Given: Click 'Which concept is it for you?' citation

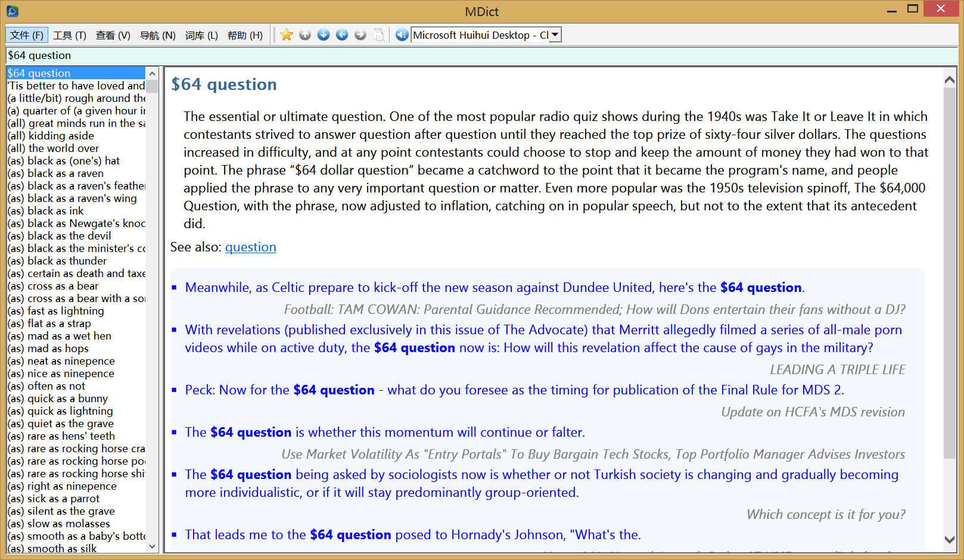Looking at the screenshot, I should pyautogui.click(x=826, y=515).
